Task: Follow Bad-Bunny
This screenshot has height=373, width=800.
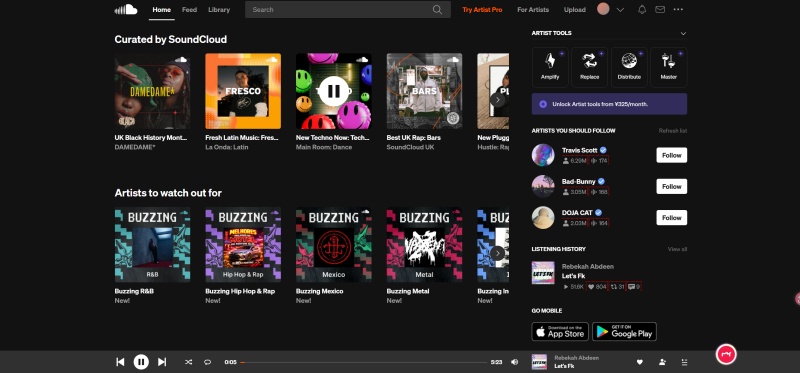Action: tap(671, 186)
